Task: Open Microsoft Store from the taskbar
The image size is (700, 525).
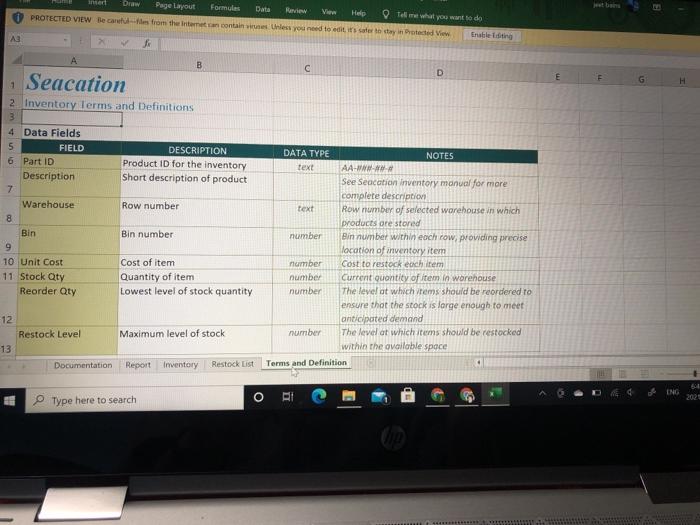Action: [x=408, y=395]
